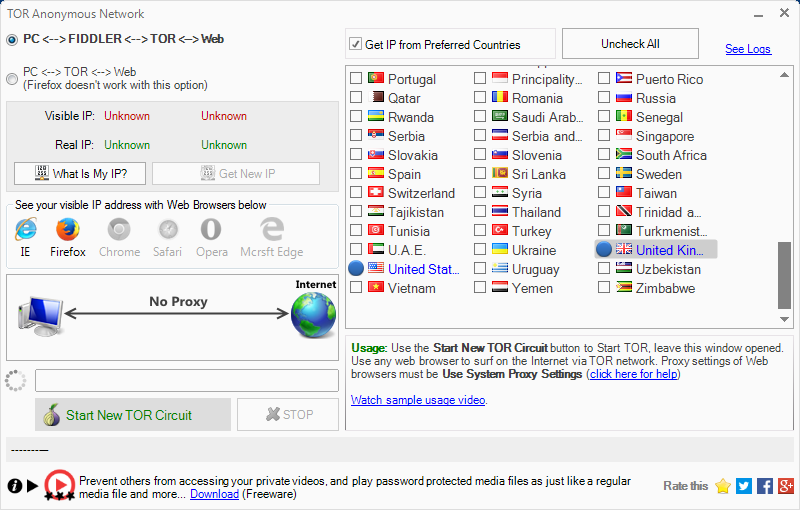The image size is (800, 510).
Task: Toggle Get IP from Preferred Countries checkbox
Action: click(x=356, y=44)
